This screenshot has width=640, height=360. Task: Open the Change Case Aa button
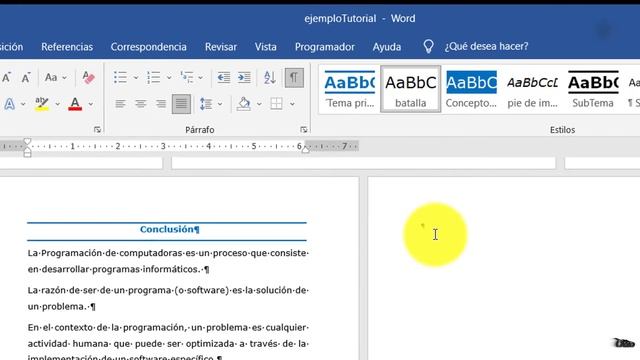[x=51, y=77]
